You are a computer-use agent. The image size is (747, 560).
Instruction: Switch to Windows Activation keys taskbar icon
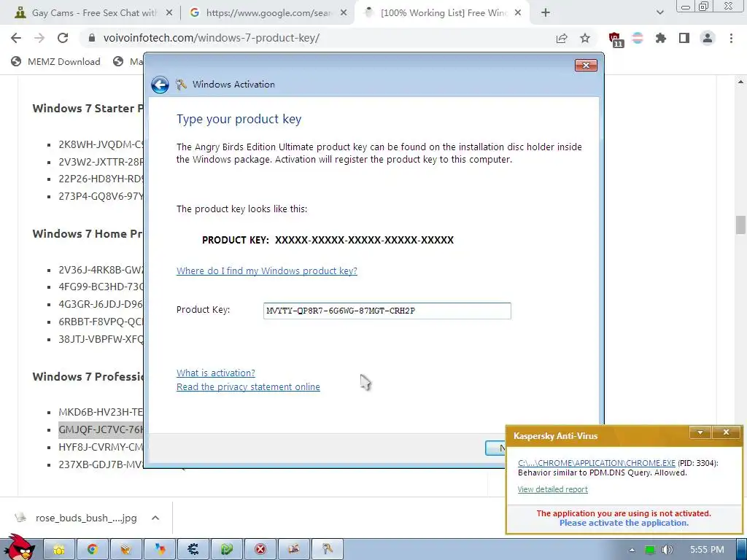[x=328, y=550]
